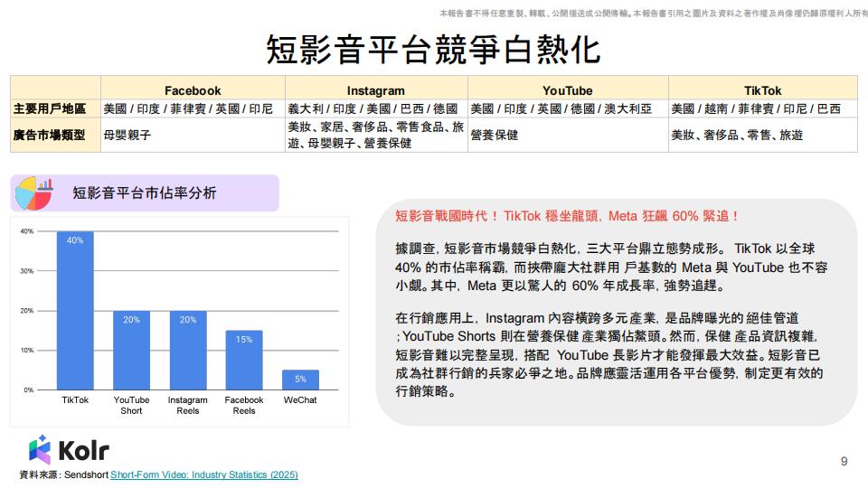Viewport: 868px width, 488px height.
Task: Open the Short-Form Video: Industry Statistics (2025) link
Action: click(203, 474)
